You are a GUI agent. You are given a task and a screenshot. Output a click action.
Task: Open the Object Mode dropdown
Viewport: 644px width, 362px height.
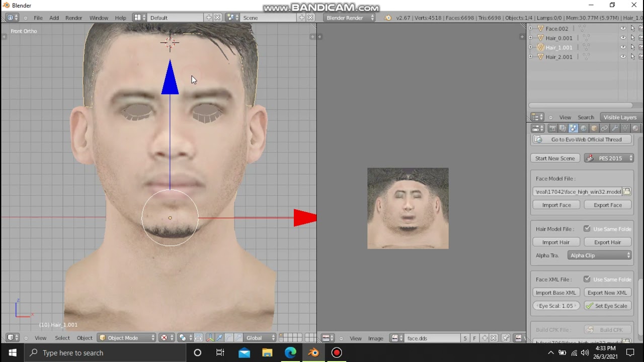pos(127,338)
